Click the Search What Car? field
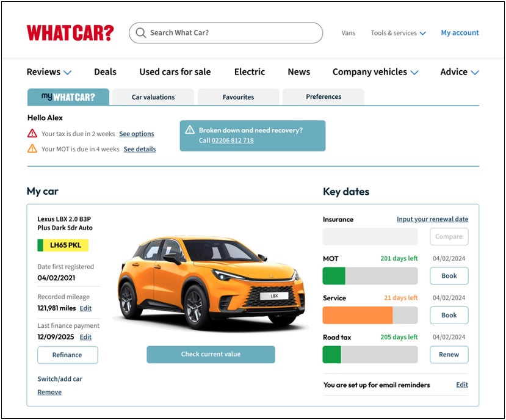Viewport: 506px width, 420px height. [232, 33]
